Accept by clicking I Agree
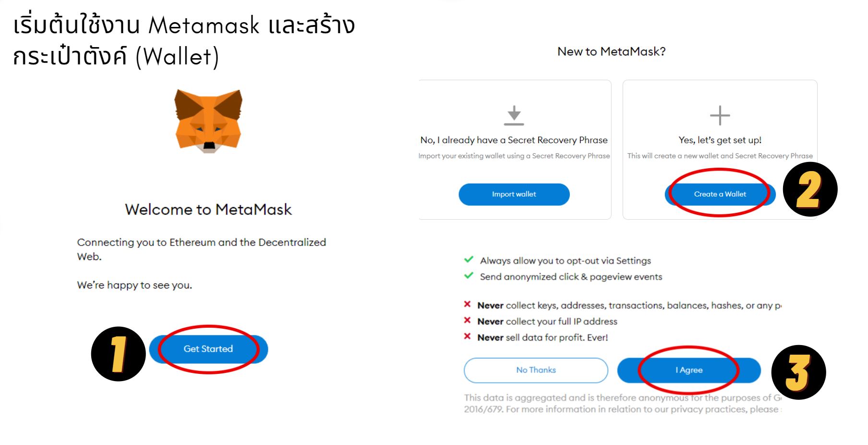The image size is (868, 445). (689, 370)
